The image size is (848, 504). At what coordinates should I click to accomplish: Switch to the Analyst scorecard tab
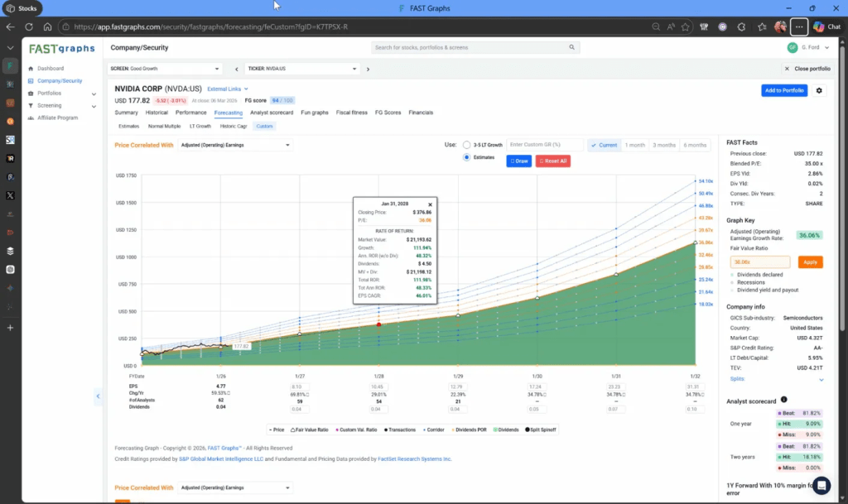[272, 113]
